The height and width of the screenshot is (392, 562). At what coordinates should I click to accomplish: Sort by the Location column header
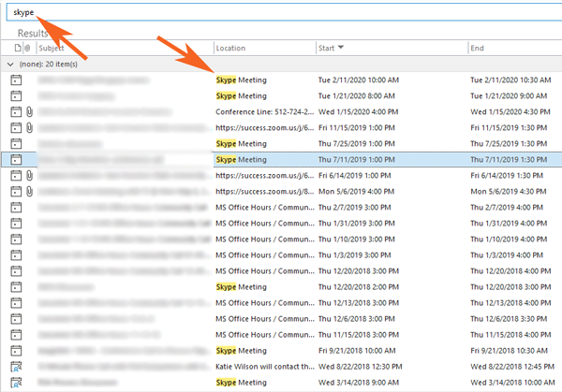[x=230, y=48]
